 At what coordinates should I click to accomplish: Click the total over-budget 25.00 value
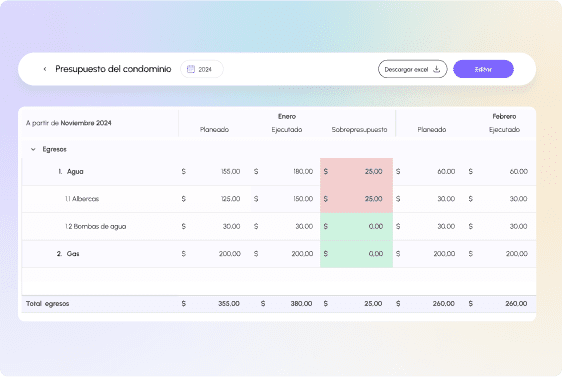click(x=373, y=304)
